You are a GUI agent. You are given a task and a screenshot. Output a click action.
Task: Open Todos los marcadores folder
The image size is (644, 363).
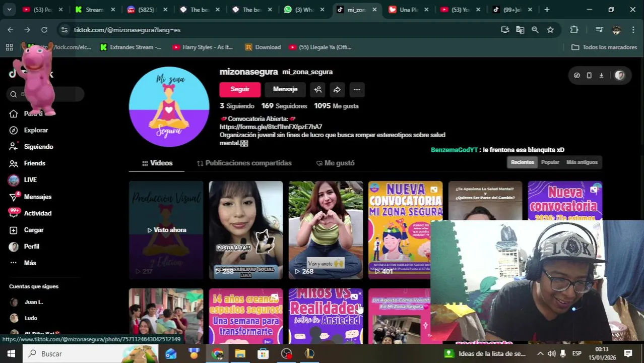coord(604,47)
